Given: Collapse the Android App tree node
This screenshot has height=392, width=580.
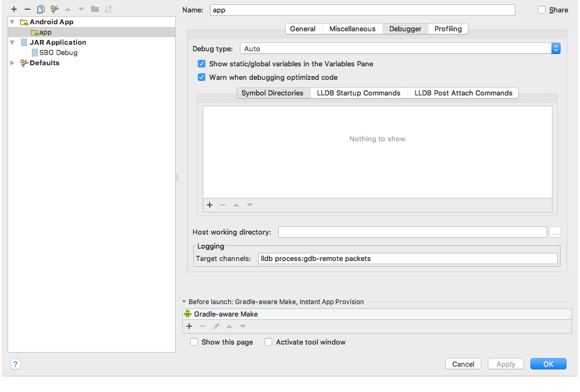Looking at the screenshot, I should pos(12,22).
